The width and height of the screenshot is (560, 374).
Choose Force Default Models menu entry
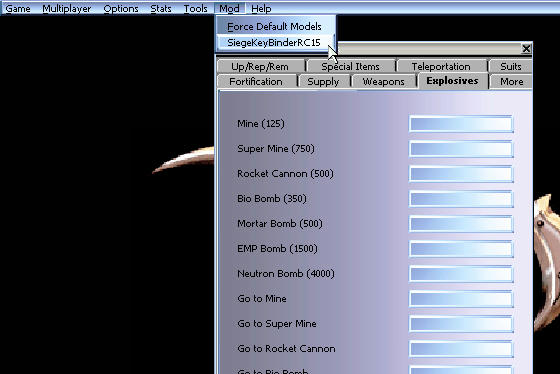tap(274, 26)
